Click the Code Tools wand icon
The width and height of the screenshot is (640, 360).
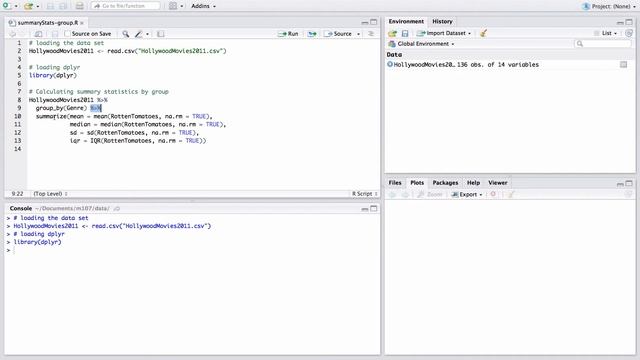(139, 34)
